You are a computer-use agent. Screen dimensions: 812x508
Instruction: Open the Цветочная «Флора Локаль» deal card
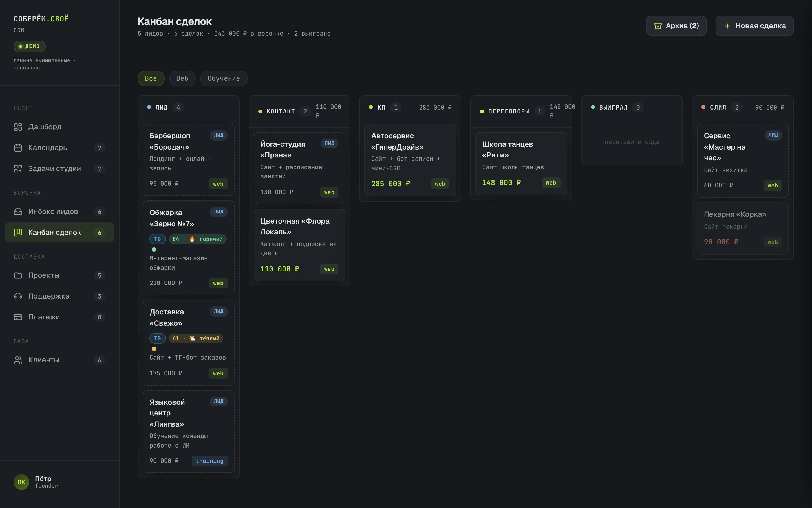(x=299, y=245)
